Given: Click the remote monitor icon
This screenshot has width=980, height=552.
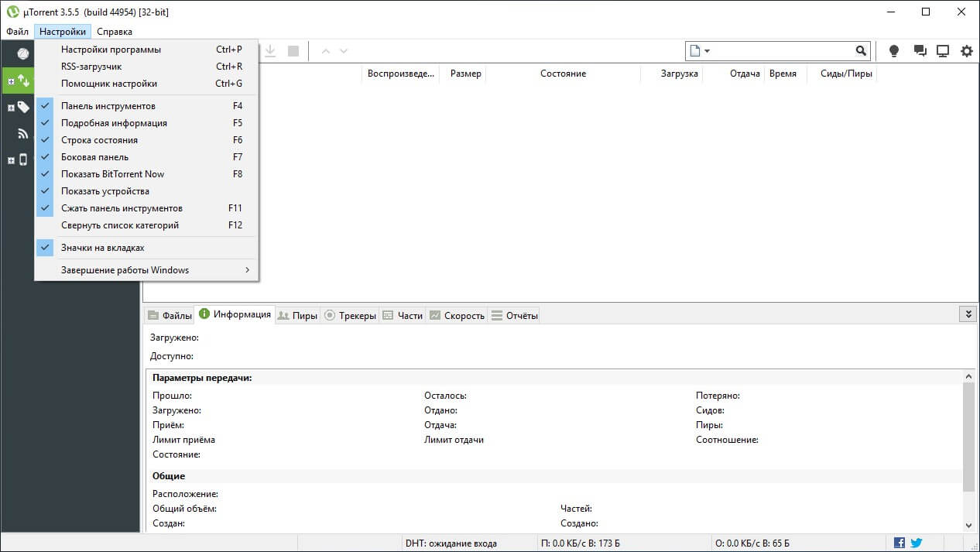Looking at the screenshot, I should point(943,51).
